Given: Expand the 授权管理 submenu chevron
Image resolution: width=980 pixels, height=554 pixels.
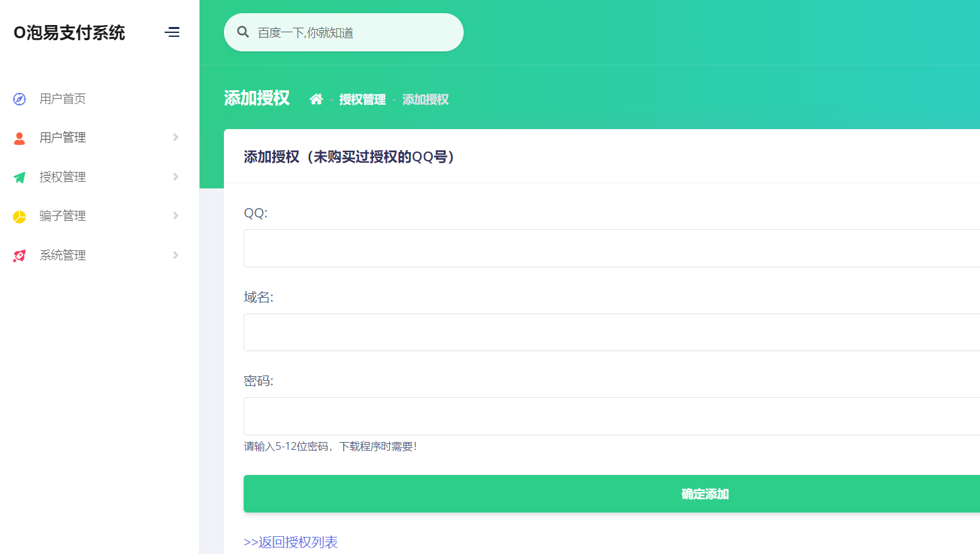Looking at the screenshot, I should [175, 177].
